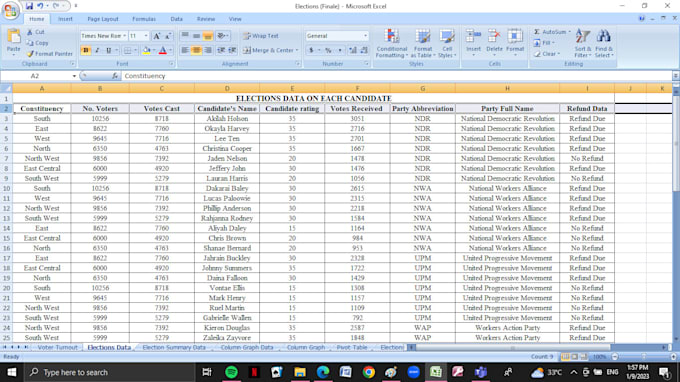The image size is (680, 382).
Task: Decrease decimal places
Action: pos(364,50)
